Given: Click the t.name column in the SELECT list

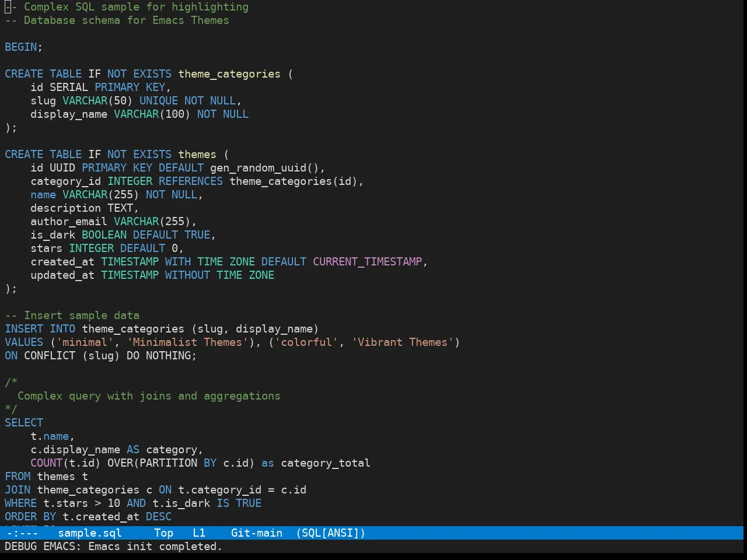Looking at the screenshot, I should pyautogui.click(x=50, y=436).
